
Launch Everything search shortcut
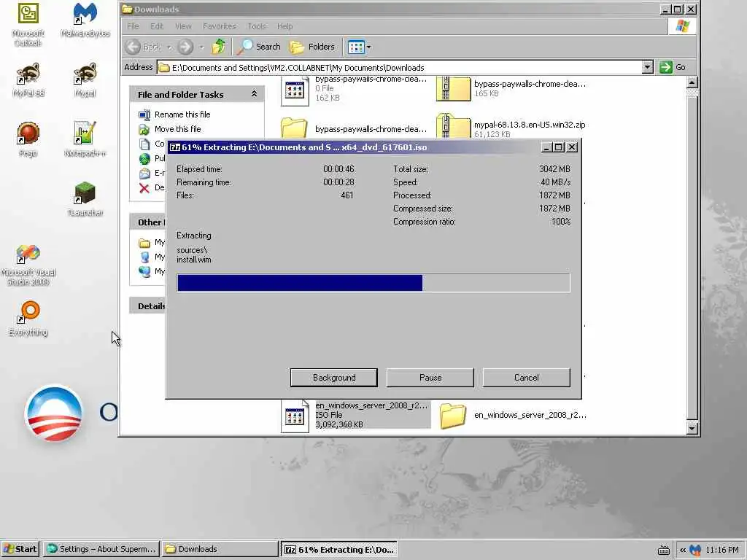[x=28, y=319]
